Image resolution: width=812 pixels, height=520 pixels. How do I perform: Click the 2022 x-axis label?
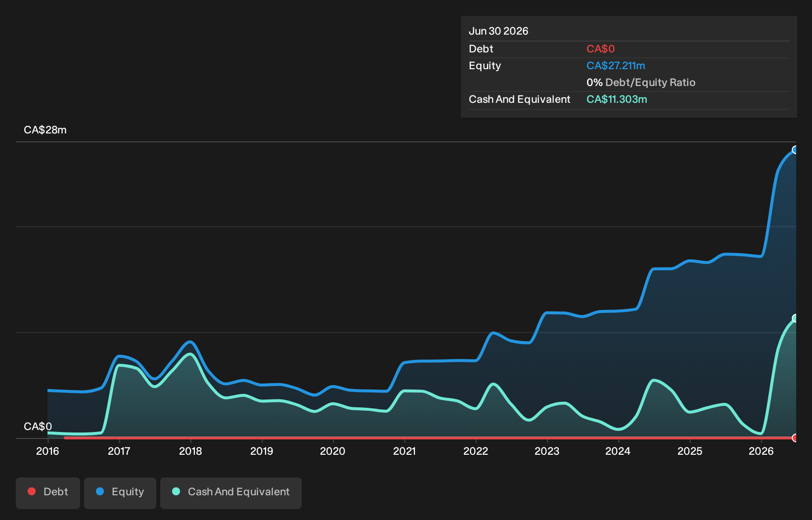[476, 451]
